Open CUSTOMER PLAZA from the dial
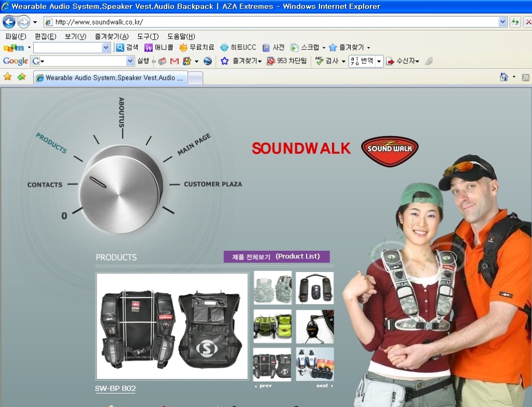Screen dimensions: 532x407 213,184
